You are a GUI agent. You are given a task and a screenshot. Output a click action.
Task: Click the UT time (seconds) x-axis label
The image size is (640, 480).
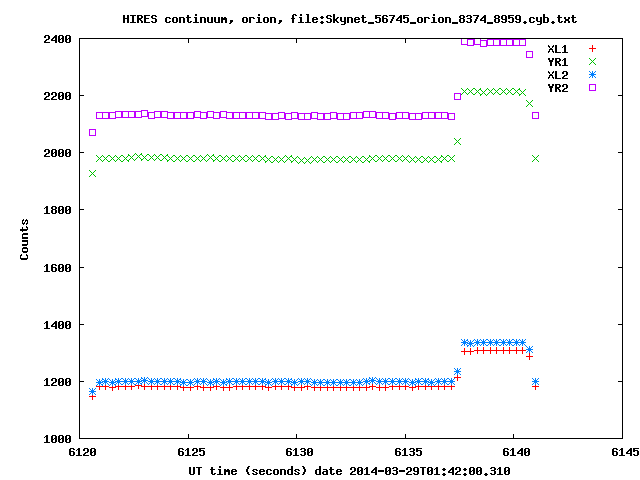pos(349,471)
